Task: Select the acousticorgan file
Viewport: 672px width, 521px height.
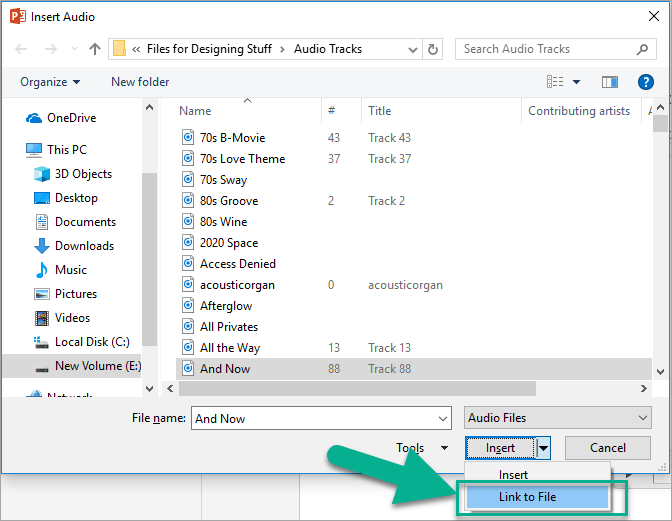Action: point(237,285)
